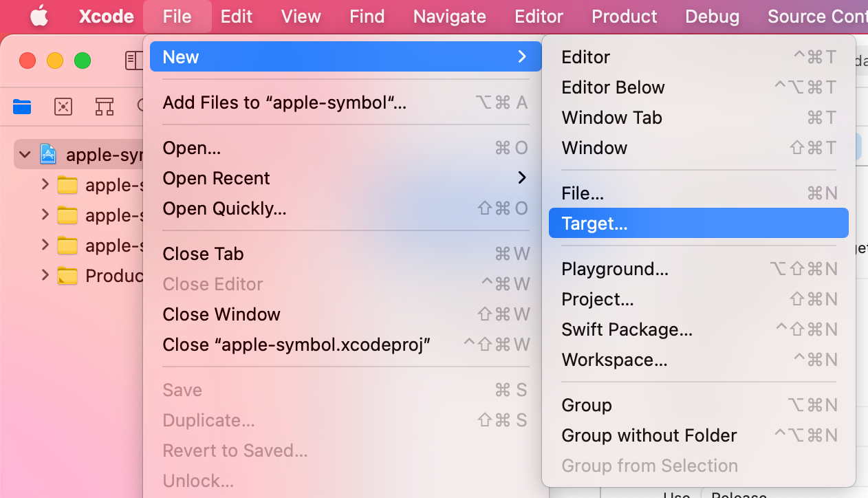Choose File… in the New submenu
868x498 pixels.
pos(699,193)
